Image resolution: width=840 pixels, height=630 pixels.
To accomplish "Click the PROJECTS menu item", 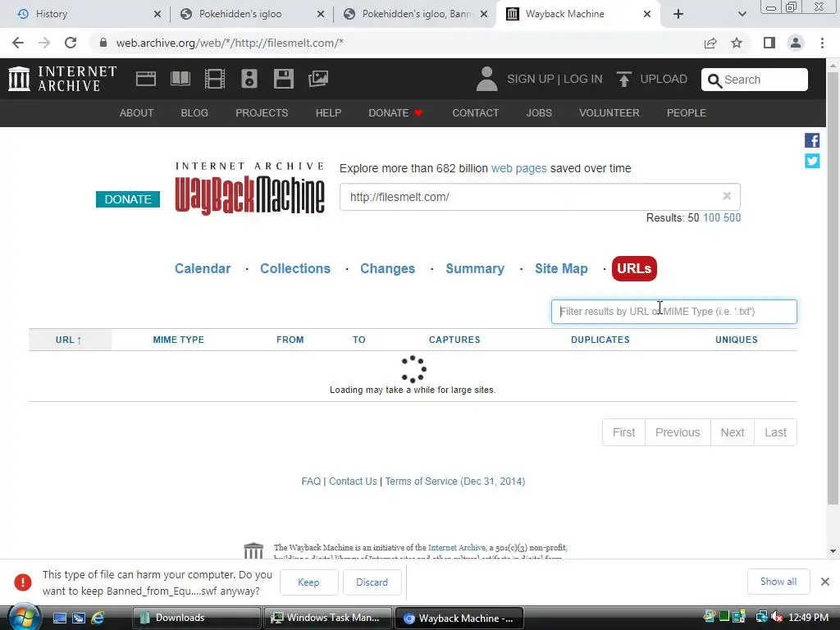I will (x=262, y=113).
